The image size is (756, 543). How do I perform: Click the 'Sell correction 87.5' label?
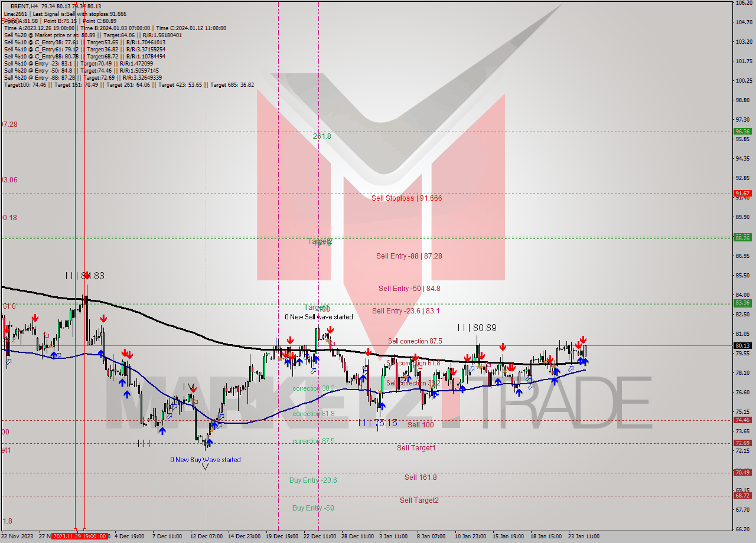pyautogui.click(x=415, y=341)
